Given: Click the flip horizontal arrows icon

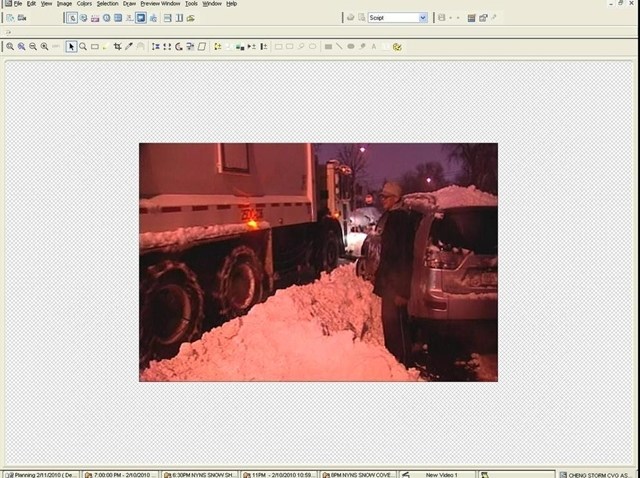Looking at the screenshot, I should [x=156, y=47].
